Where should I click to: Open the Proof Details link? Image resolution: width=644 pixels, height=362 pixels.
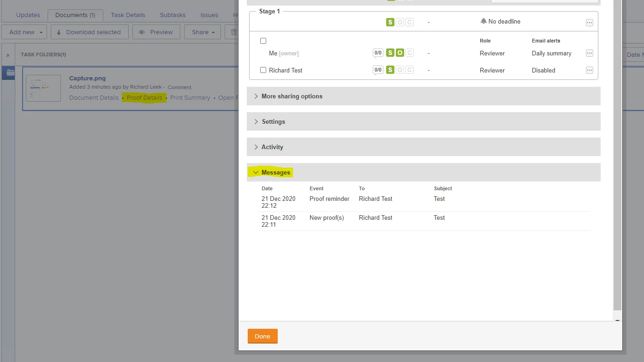coord(144,98)
